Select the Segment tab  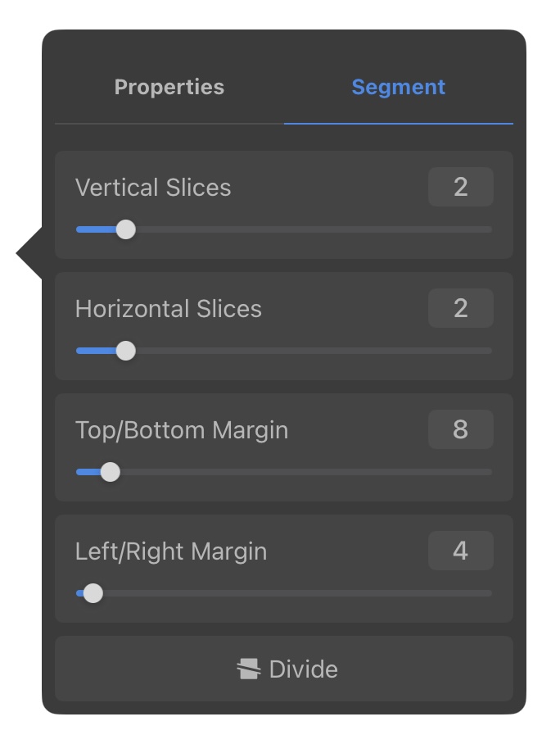[x=398, y=88]
